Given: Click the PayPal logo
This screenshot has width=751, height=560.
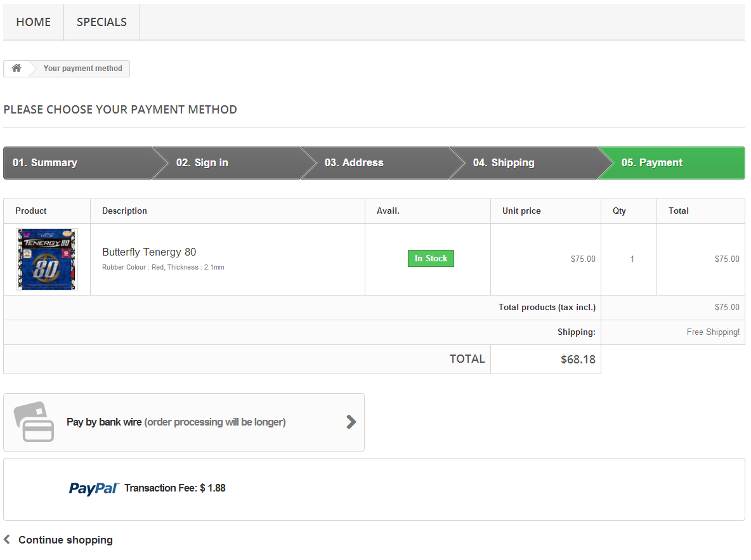Looking at the screenshot, I should click(x=93, y=488).
